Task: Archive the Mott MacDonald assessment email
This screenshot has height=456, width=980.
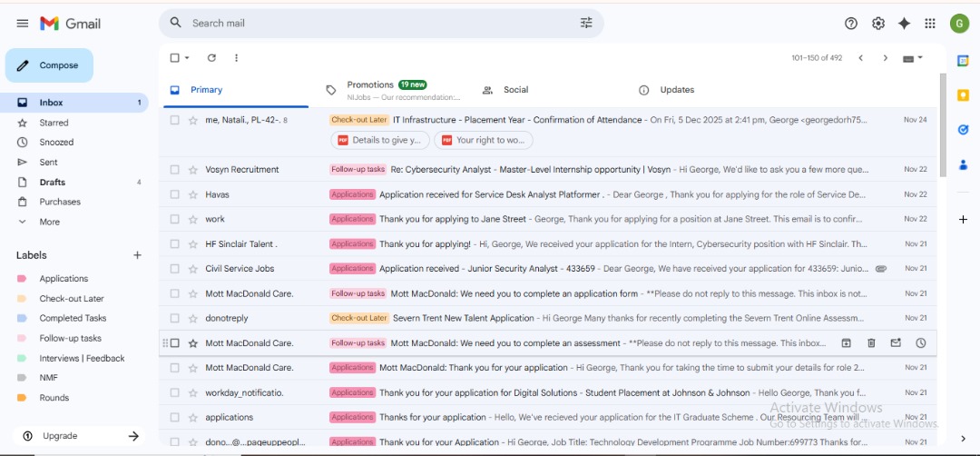Action: tap(846, 342)
